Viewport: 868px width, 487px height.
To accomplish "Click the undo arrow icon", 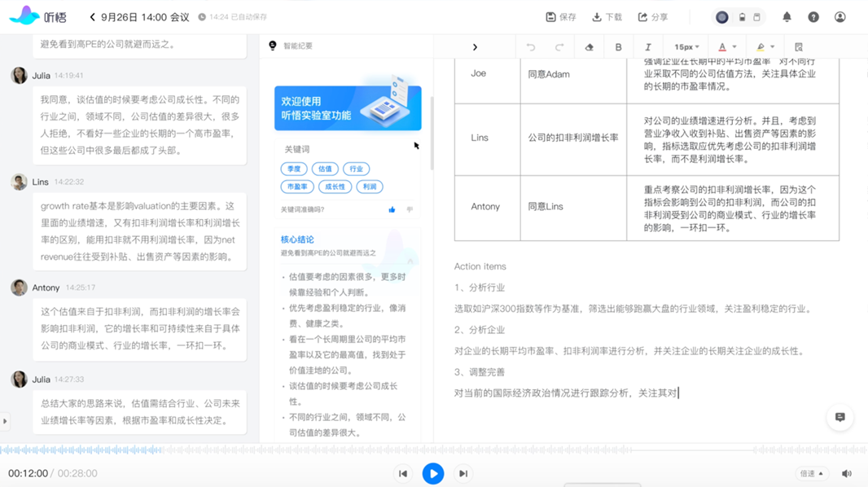I will coord(531,47).
